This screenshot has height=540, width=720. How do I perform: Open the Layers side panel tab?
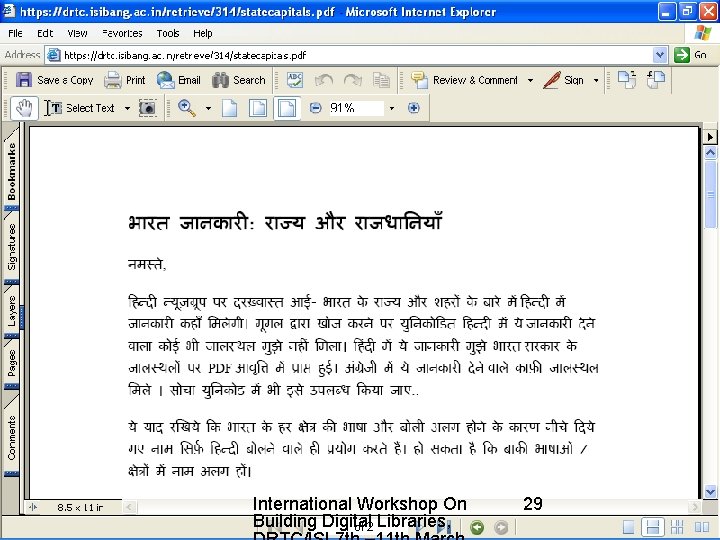11,311
